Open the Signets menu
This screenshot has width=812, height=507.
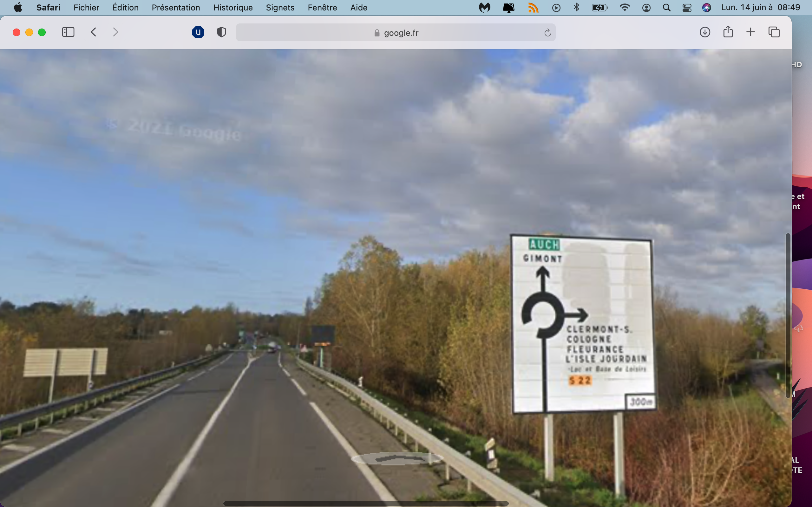[x=280, y=7]
